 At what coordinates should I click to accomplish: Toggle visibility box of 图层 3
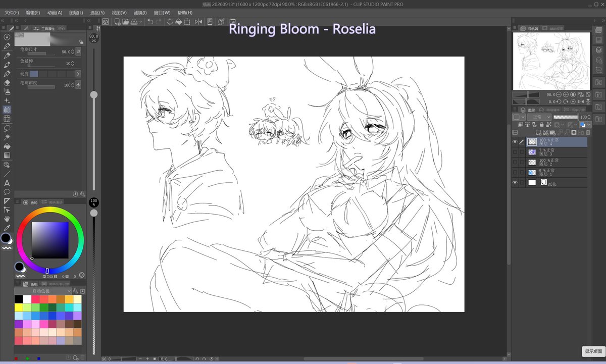point(515,151)
